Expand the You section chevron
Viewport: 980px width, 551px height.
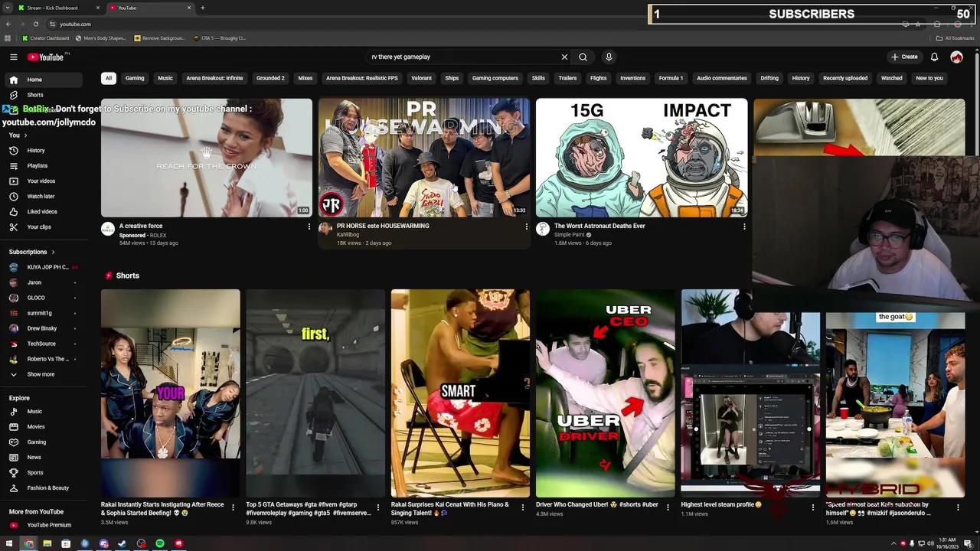click(24, 135)
